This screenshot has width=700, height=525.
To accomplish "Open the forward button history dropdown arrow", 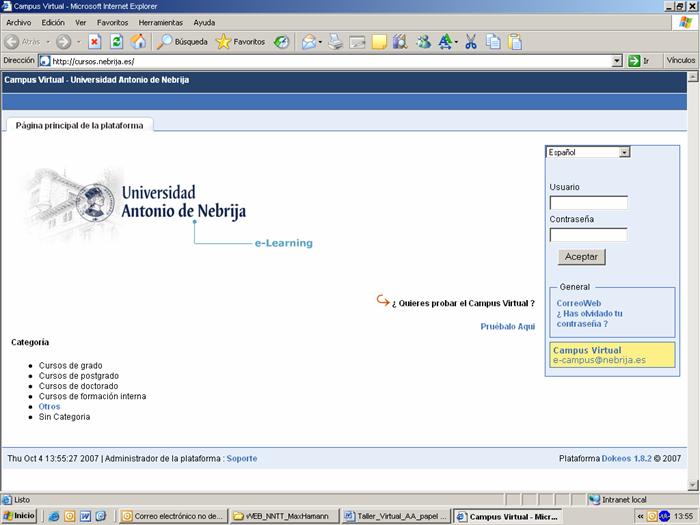I will click(x=78, y=42).
